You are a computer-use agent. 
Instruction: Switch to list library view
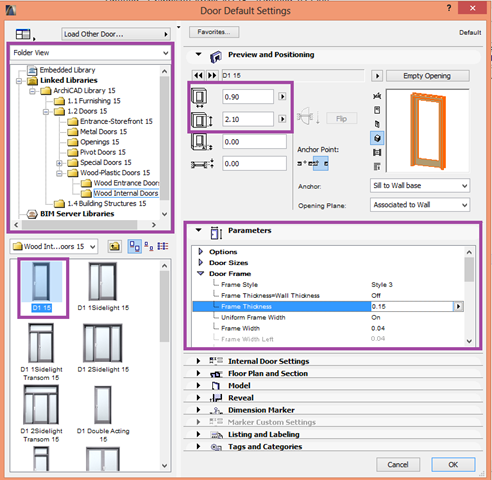[x=163, y=246]
